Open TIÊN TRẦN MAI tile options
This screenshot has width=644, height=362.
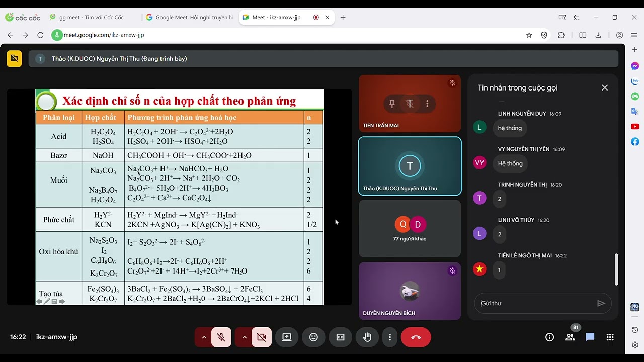coord(427,104)
